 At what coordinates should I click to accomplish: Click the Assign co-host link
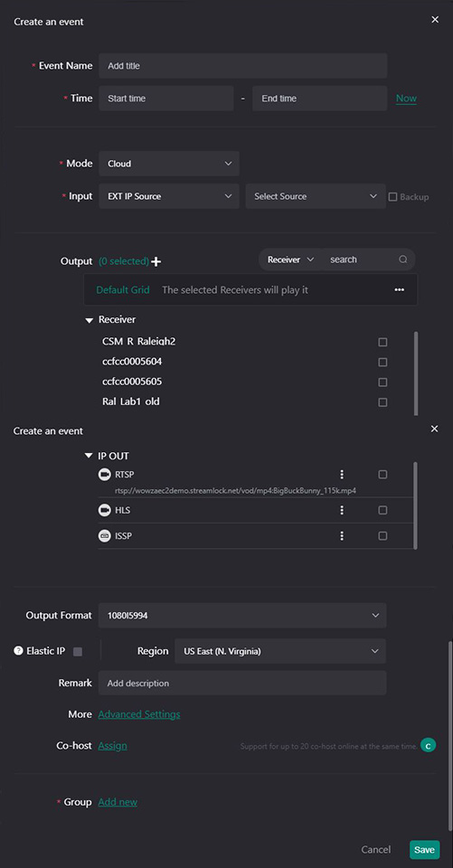point(112,746)
